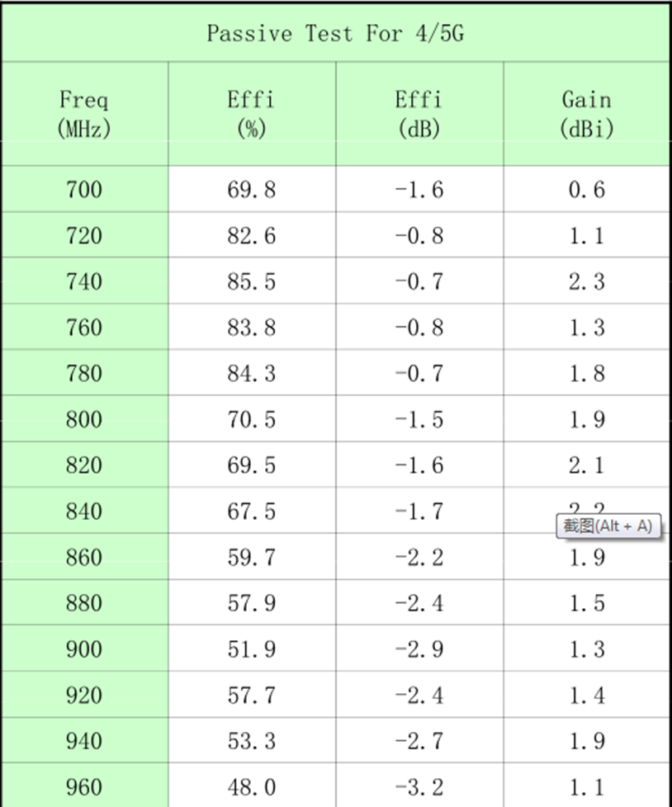Select the 48.0 efficiency cell in the 960 row
The image size is (672, 807).
coord(252,787)
